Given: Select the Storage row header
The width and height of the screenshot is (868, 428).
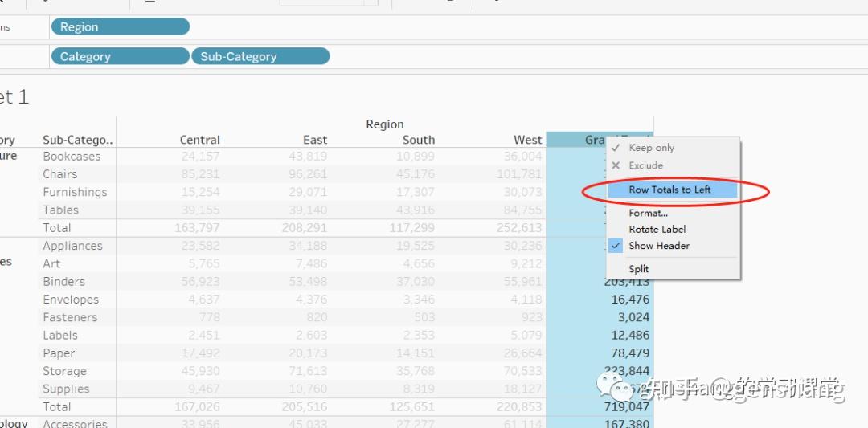Looking at the screenshot, I should (x=64, y=371).
